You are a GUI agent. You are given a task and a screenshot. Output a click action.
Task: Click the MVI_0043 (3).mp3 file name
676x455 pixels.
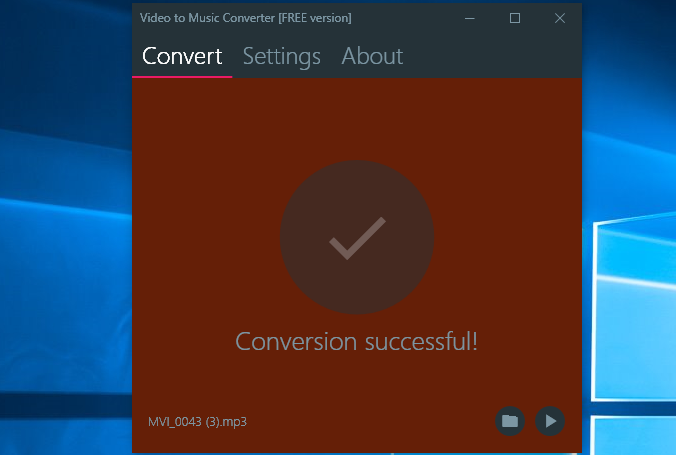(x=197, y=421)
